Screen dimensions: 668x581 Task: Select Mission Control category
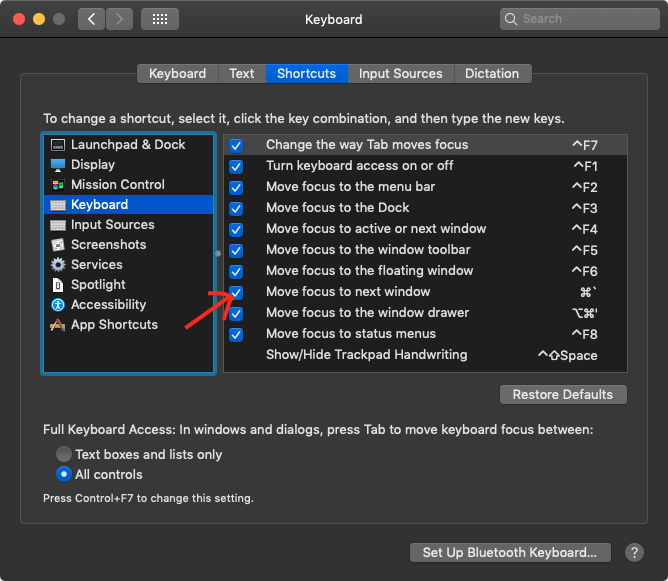128,185
